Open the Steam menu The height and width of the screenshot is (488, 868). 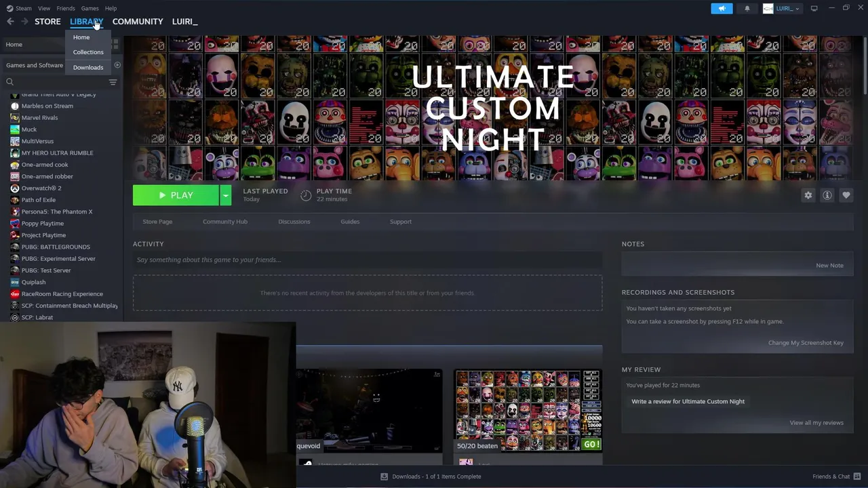coord(24,8)
